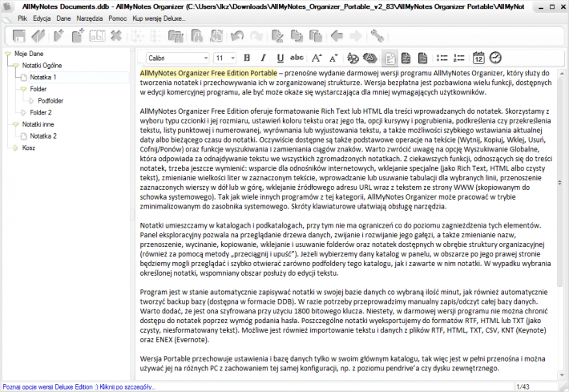Decrease font size with the smaller A icon
The height and width of the screenshot is (392, 569).
pos(333,58)
